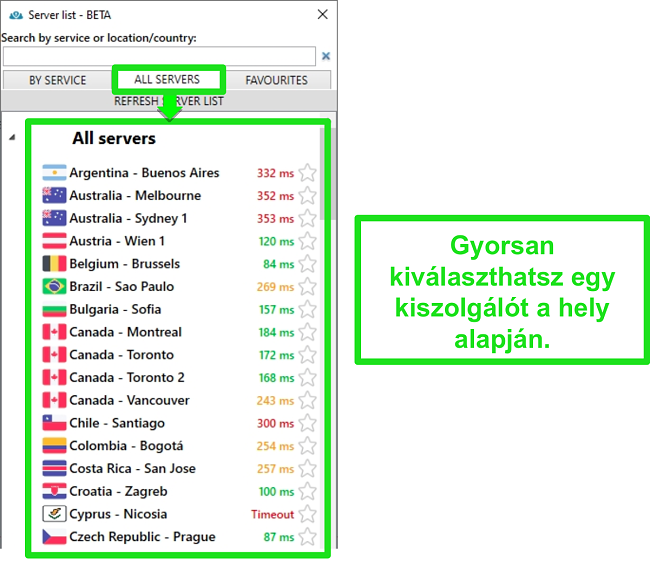
Task: Click the star next to Chile - Santiago
Action: (x=307, y=423)
